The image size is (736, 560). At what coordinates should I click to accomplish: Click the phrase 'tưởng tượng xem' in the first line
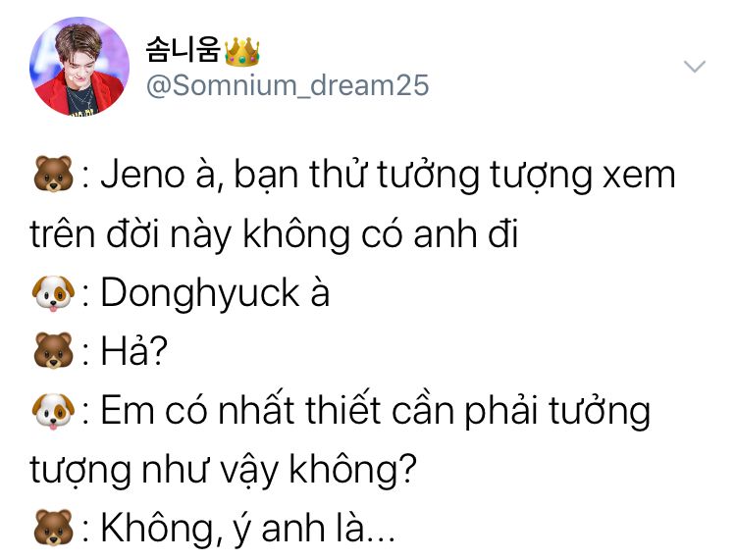pyautogui.click(x=527, y=177)
